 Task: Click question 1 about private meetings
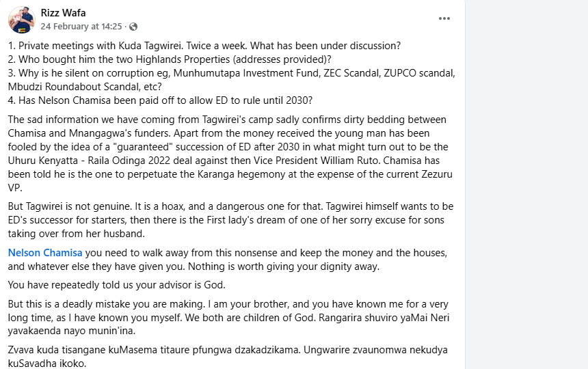point(204,46)
